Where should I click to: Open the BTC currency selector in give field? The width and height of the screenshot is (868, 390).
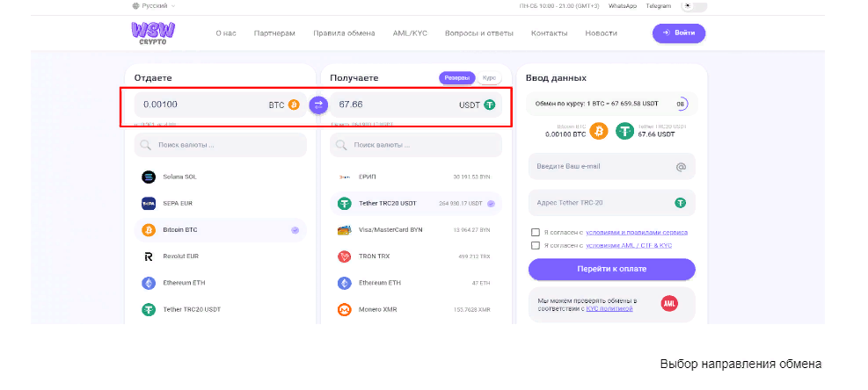(284, 105)
